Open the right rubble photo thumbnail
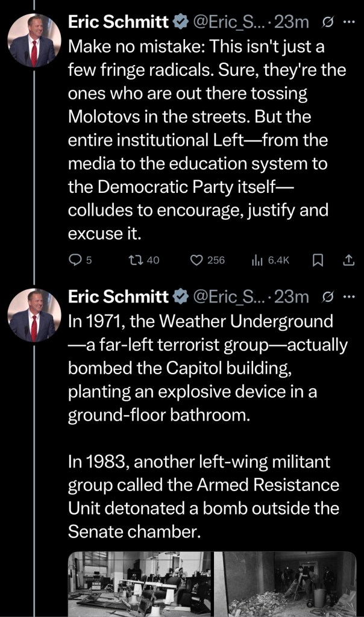This screenshot has height=617, width=364. click(286, 583)
